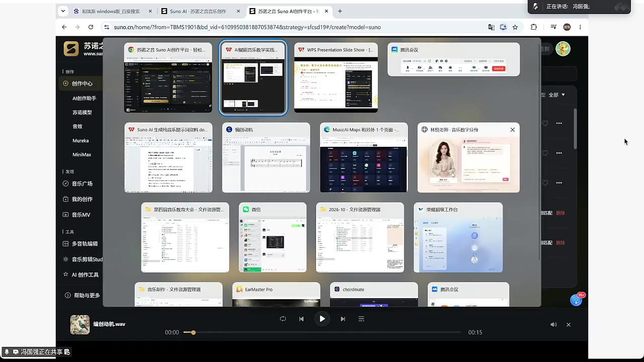Open 音乐剪辑Studio tool in sidebar
Screen dimensions: 644x362
pos(82,259)
